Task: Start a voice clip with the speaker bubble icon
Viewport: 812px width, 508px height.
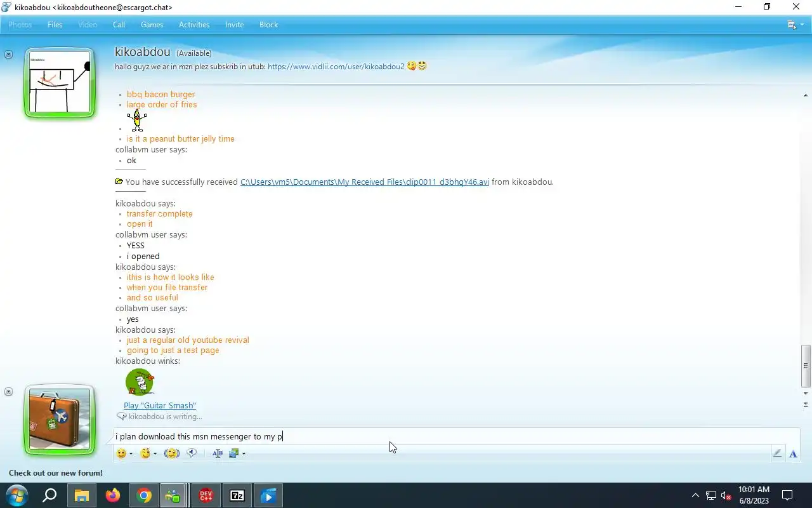Action: tap(192, 453)
